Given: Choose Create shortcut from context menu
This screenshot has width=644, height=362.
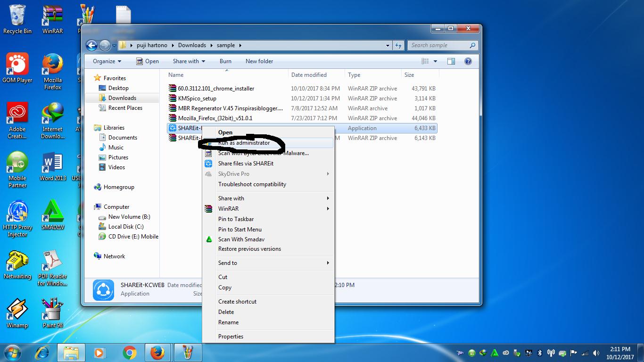Looking at the screenshot, I should [x=268, y=302].
